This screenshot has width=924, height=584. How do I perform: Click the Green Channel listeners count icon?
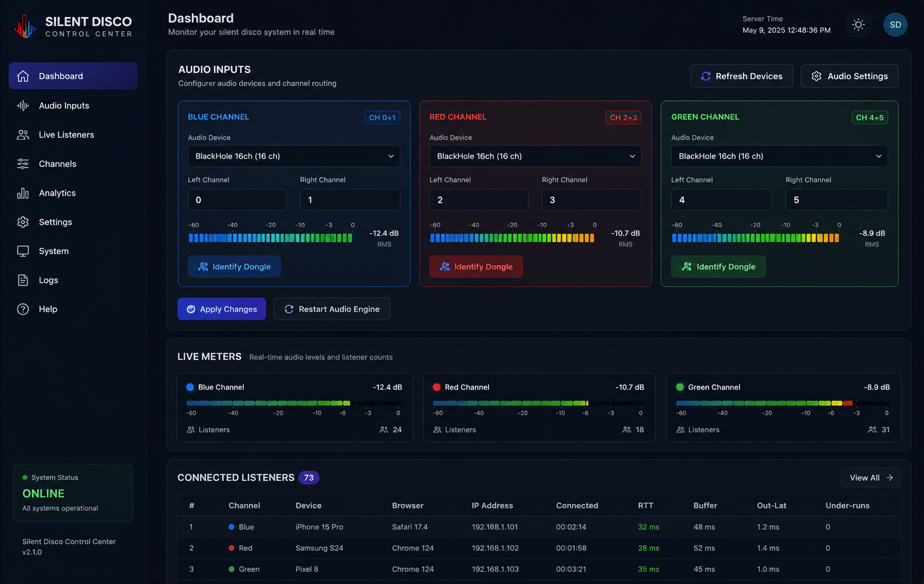click(x=872, y=430)
